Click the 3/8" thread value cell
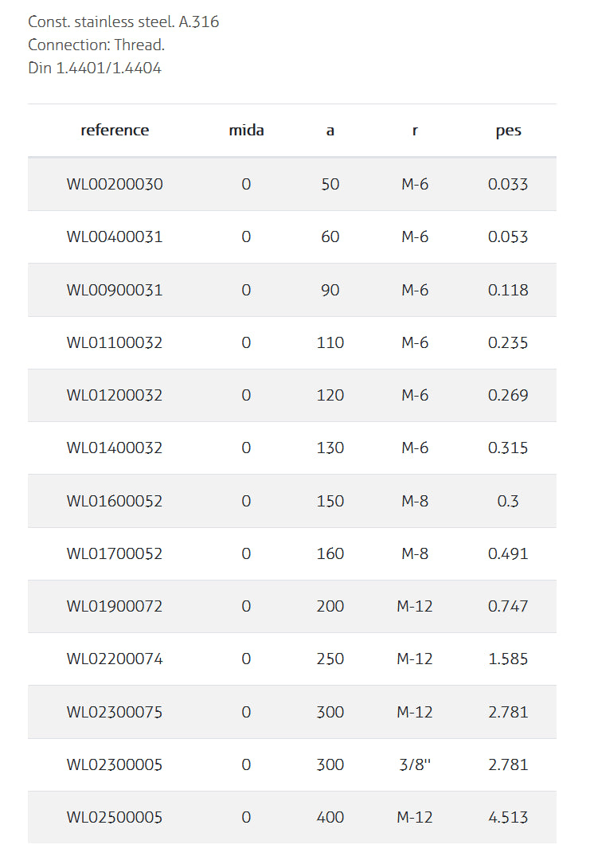This screenshot has height=868, width=598. [415, 764]
